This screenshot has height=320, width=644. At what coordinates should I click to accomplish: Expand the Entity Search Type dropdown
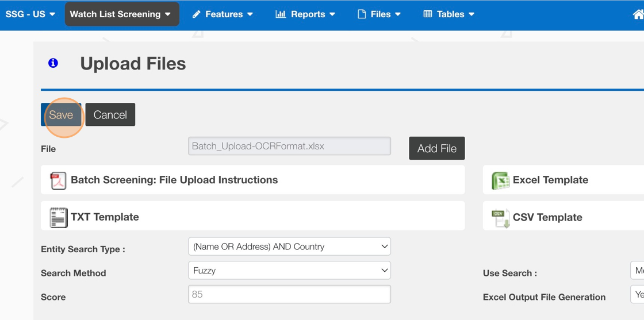pyautogui.click(x=289, y=246)
